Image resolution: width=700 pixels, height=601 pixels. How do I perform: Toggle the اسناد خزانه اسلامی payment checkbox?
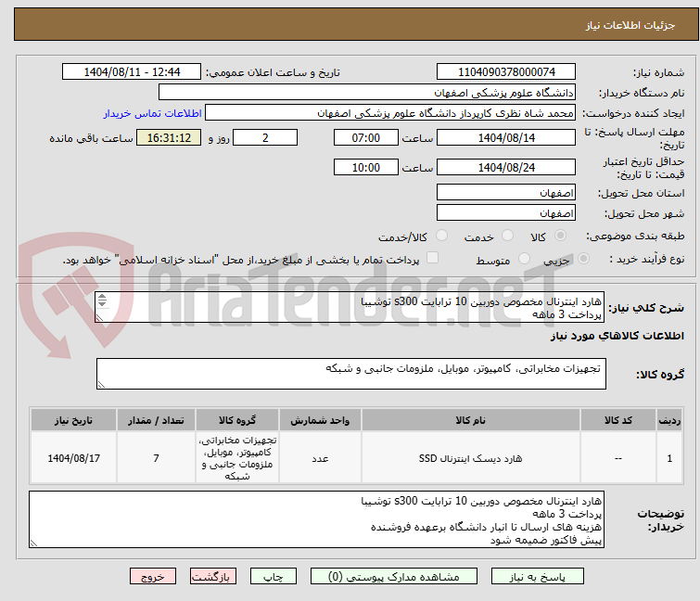click(432, 258)
